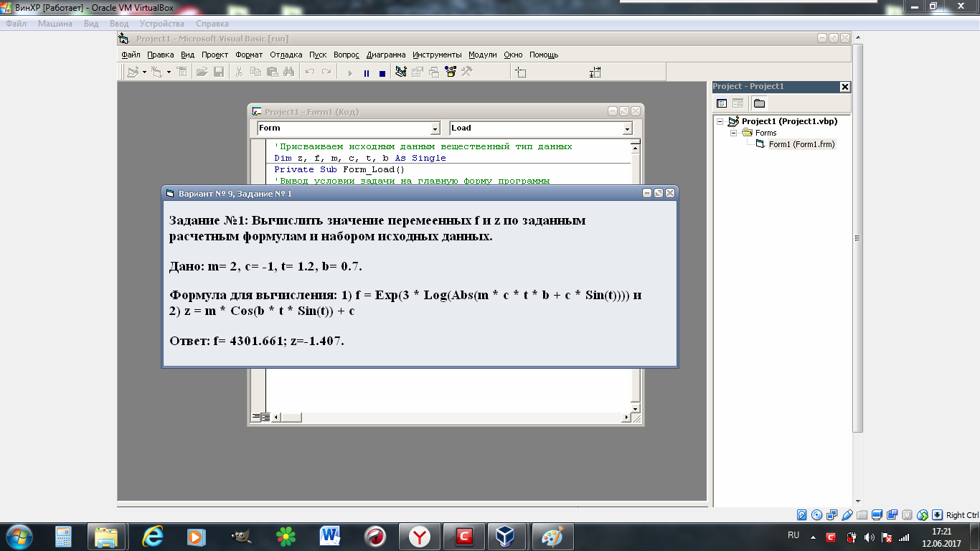Image resolution: width=980 pixels, height=551 pixels.
Task: Collapse the Forms folder in project tree
Action: 734,133
